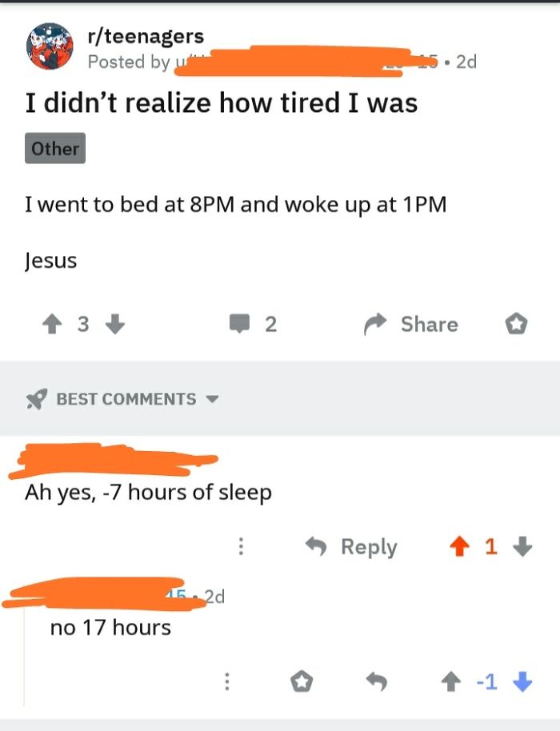Open the overflow menu on the first comment
560x731 pixels.
242,546
